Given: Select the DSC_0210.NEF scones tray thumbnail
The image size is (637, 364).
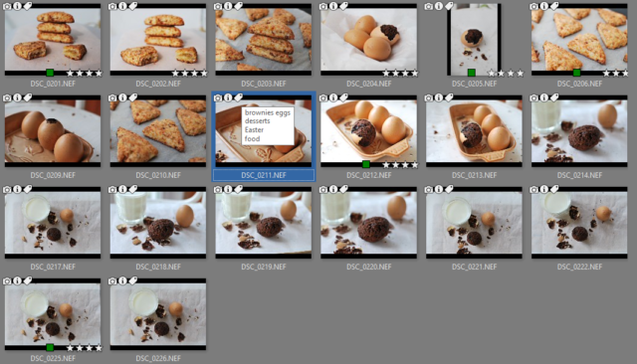Looking at the screenshot, I should (158, 131).
